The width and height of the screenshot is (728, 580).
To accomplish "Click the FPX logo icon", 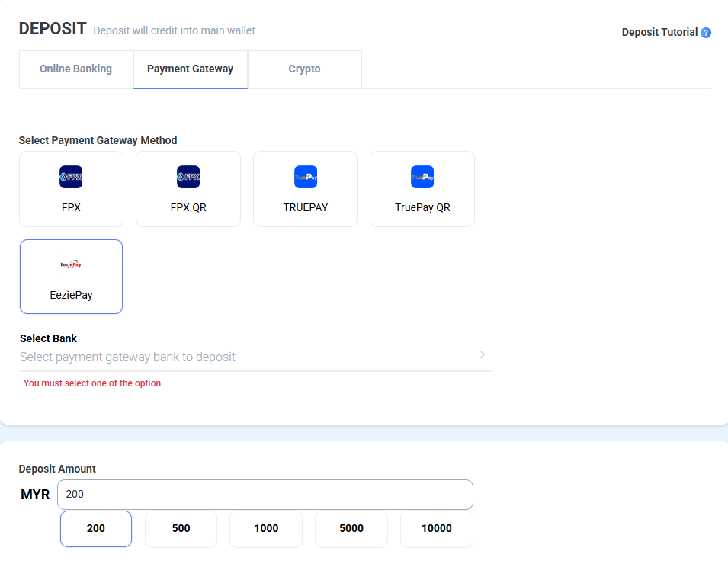I will point(71,177).
